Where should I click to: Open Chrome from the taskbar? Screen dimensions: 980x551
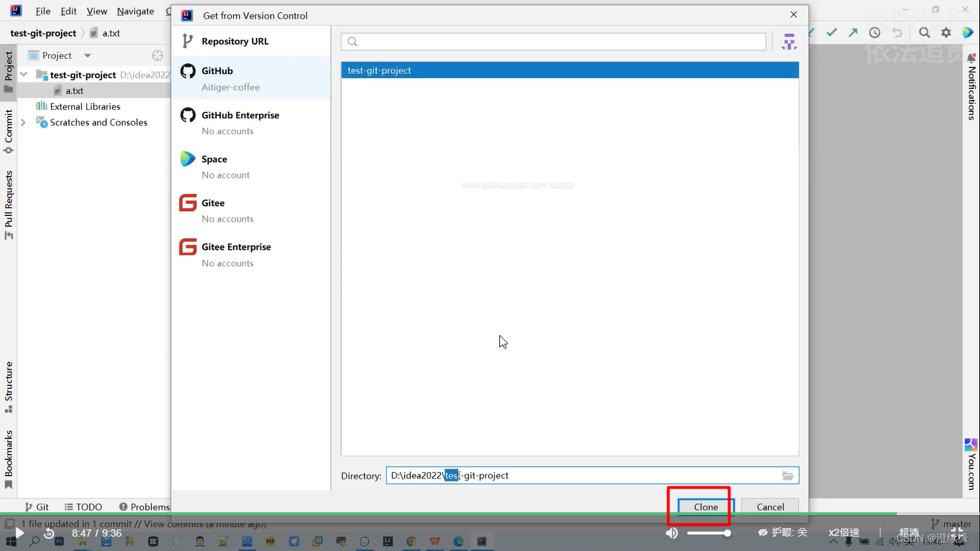click(x=411, y=542)
